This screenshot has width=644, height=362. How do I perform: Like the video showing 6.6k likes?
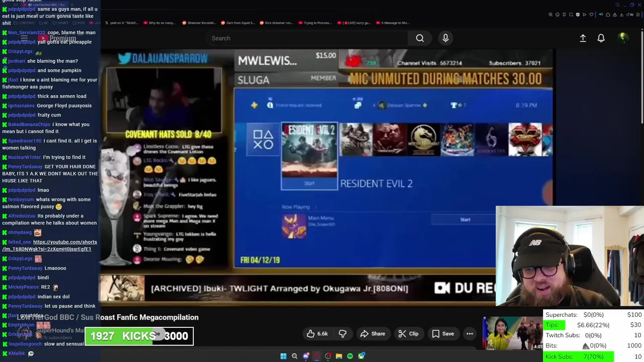317,334
